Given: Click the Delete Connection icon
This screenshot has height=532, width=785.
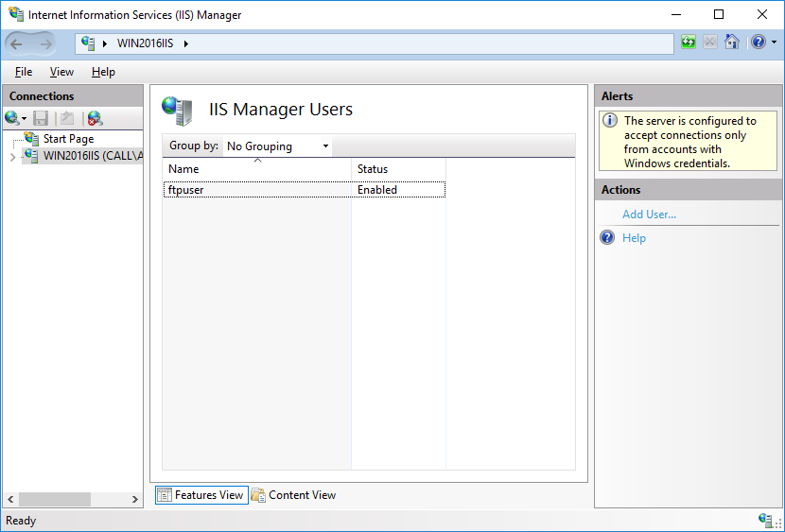Looking at the screenshot, I should 95,118.
